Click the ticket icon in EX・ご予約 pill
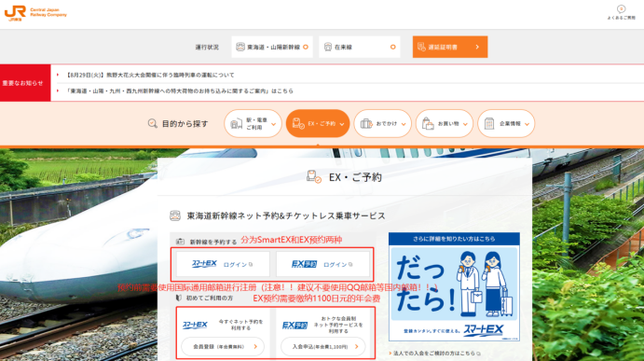Screen dimensions: 644x361 point(298,123)
